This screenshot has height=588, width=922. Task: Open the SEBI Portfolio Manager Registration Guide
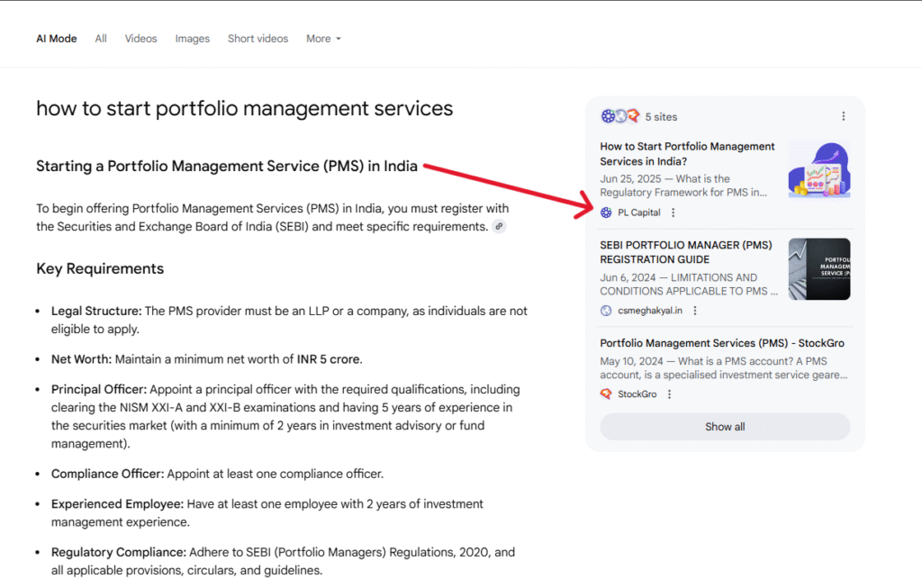click(684, 251)
